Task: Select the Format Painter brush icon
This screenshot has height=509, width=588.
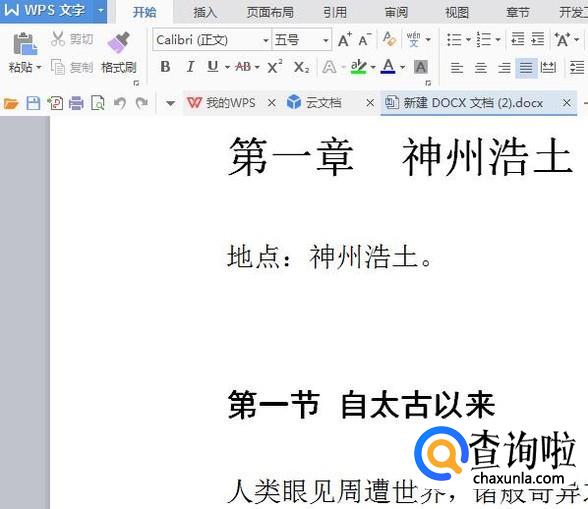Action: coord(118,42)
